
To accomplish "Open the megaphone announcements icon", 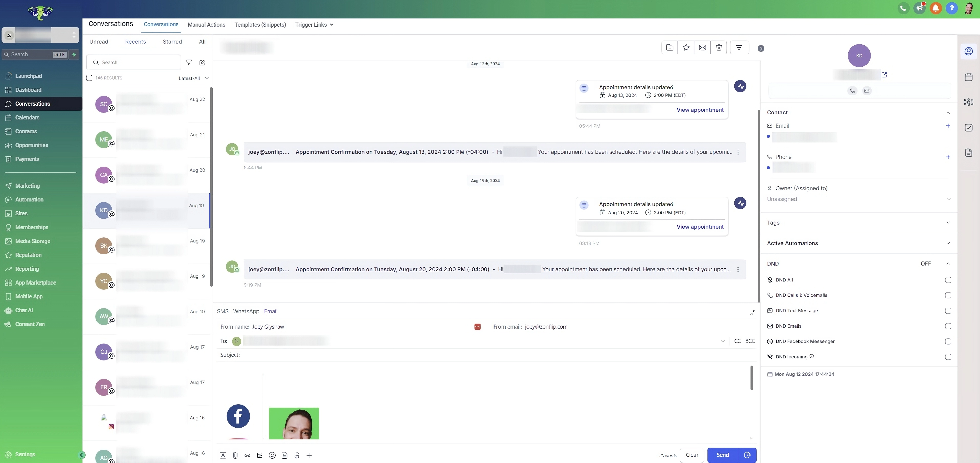I will (920, 8).
